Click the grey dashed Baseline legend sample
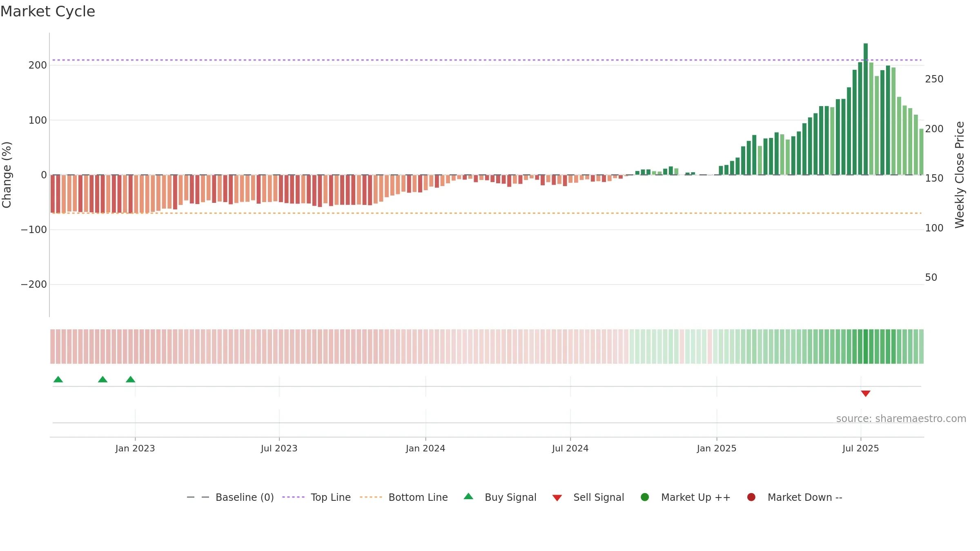The width and height of the screenshot is (980, 551). 198,497
